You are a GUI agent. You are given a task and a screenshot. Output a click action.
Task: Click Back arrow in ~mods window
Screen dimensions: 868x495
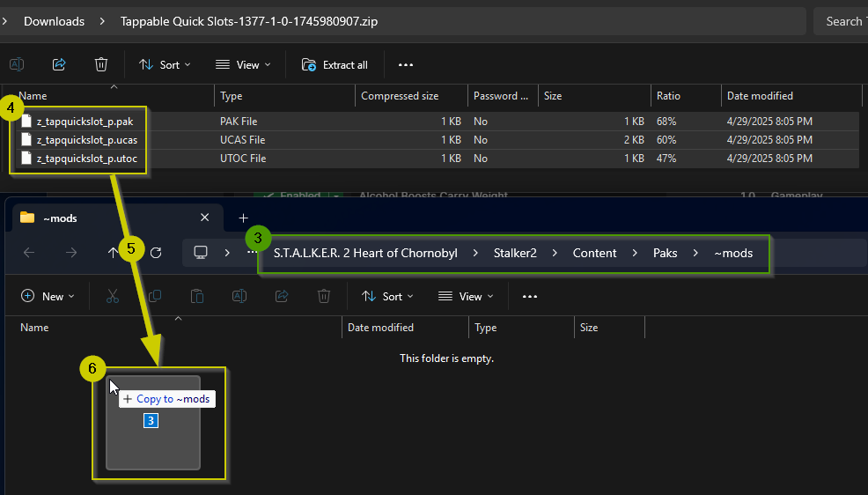29,253
